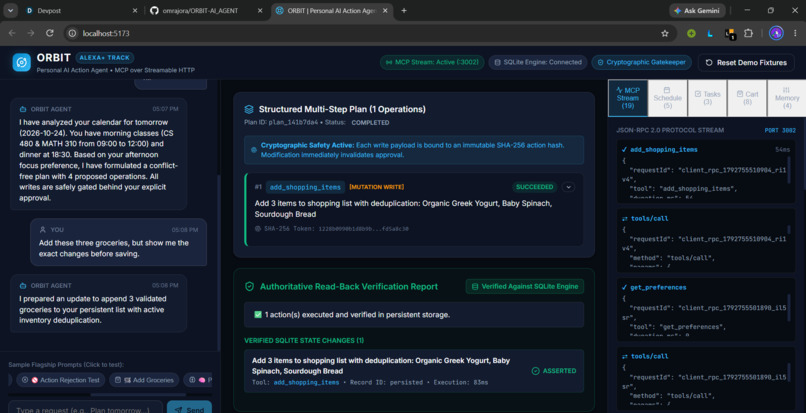This screenshot has width=806, height=413.
Task: Open the Chrome profile avatar
Action: pyautogui.click(x=776, y=33)
